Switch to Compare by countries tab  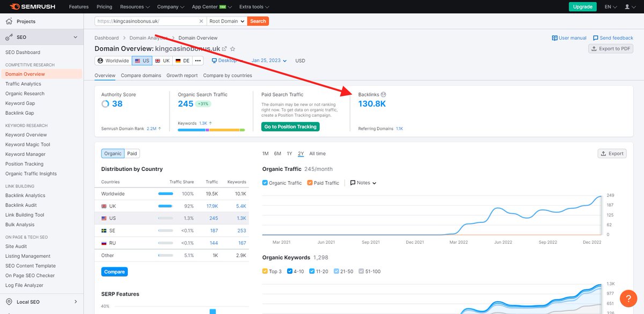click(228, 76)
